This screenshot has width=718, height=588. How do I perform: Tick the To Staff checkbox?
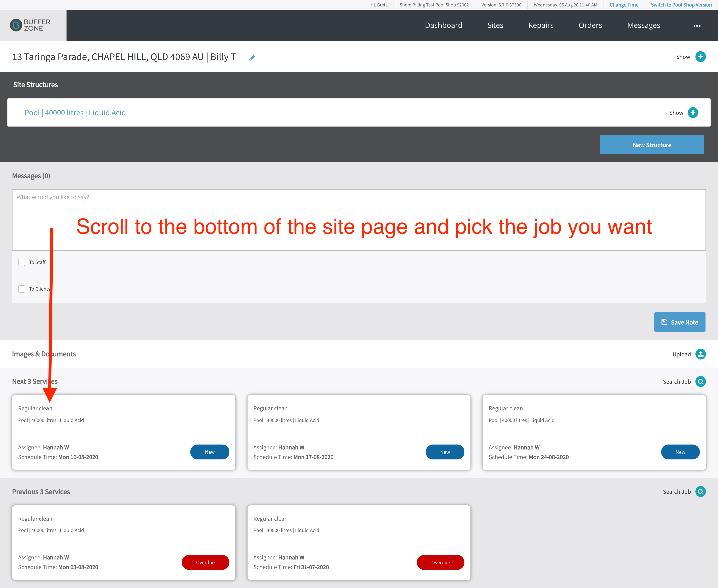point(22,262)
